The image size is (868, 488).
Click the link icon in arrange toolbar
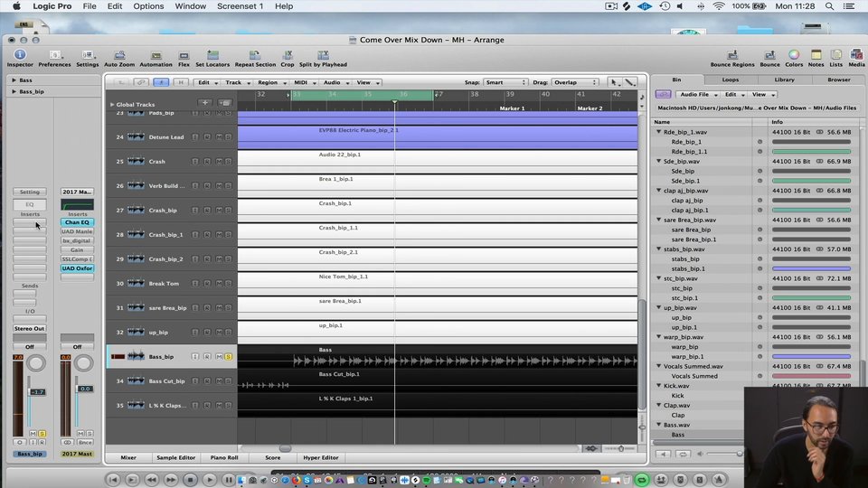tap(141, 82)
